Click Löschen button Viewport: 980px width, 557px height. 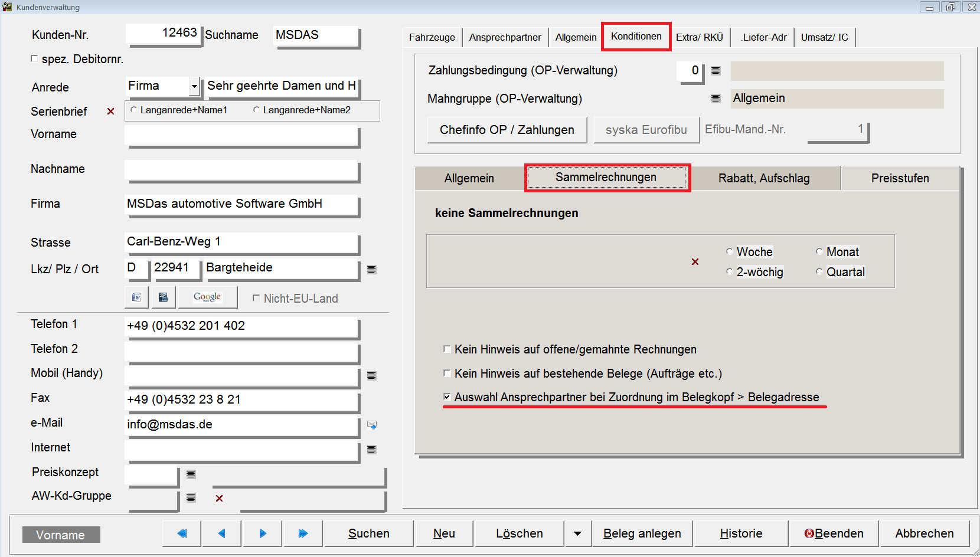coord(520,533)
